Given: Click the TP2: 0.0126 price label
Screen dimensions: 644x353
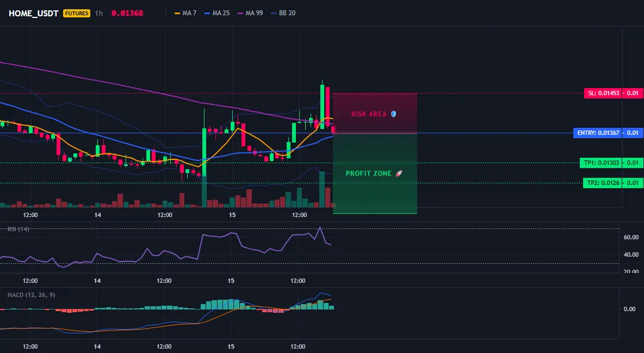Looking at the screenshot, I should coord(603,183).
